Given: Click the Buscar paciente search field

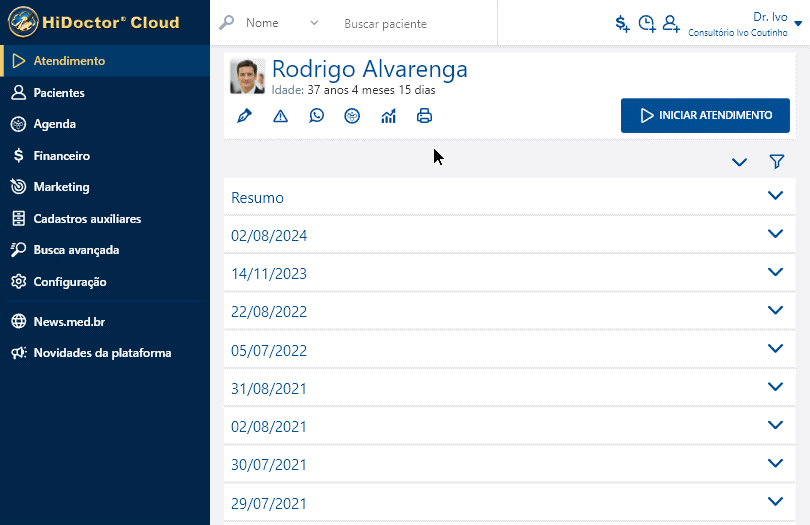Looking at the screenshot, I should [412, 23].
